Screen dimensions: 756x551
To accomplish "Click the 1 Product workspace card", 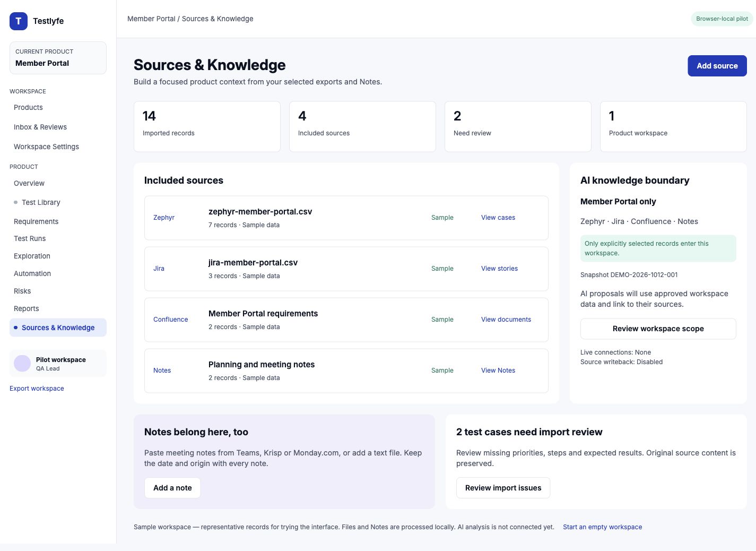I will click(x=673, y=126).
